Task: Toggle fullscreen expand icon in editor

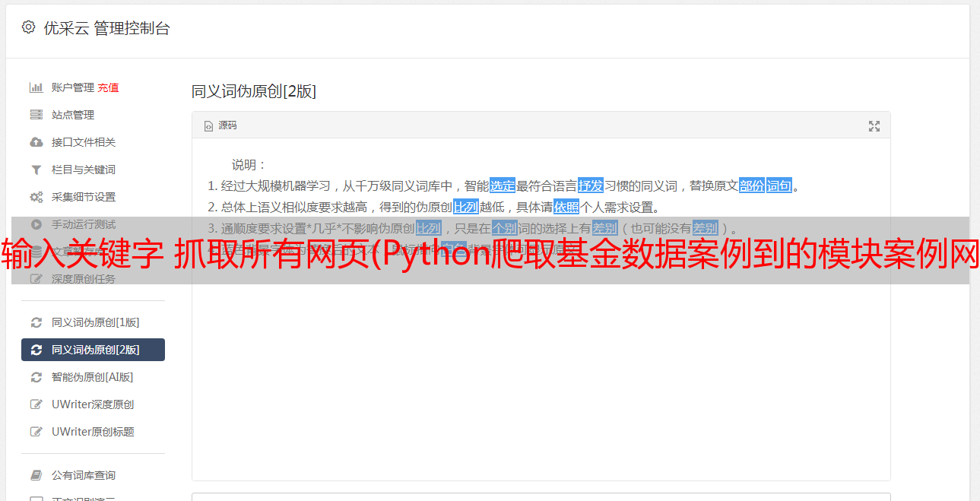Action: pyautogui.click(x=874, y=126)
